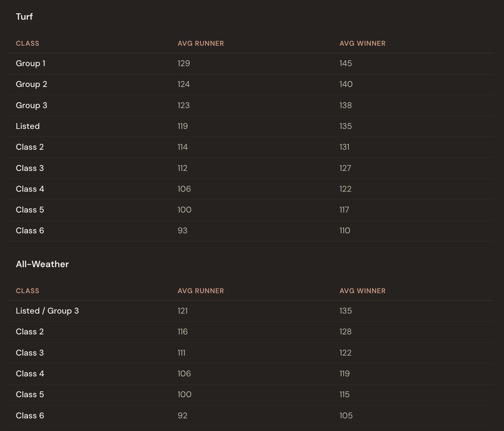Click Avg Runner header in All-Weather table
This screenshot has height=431, width=504.
200,291
